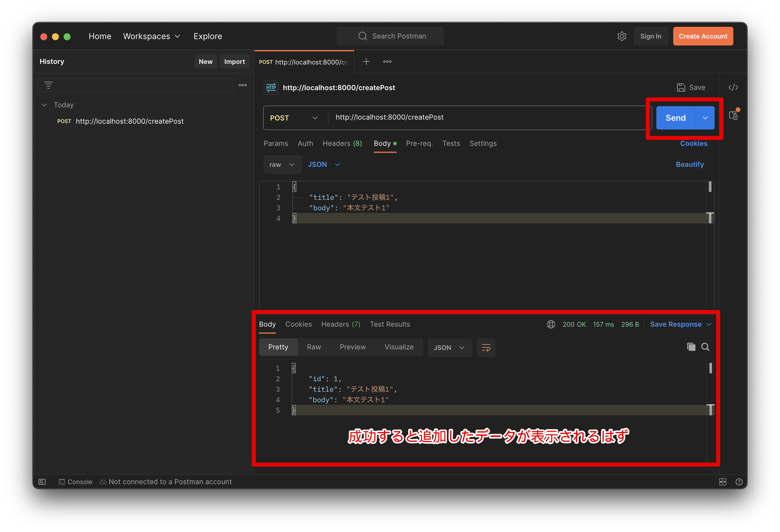Screen dimensions: 780x532
Task: Open POST createPost history entry
Action: pyautogui.click(x=120, y=121)
